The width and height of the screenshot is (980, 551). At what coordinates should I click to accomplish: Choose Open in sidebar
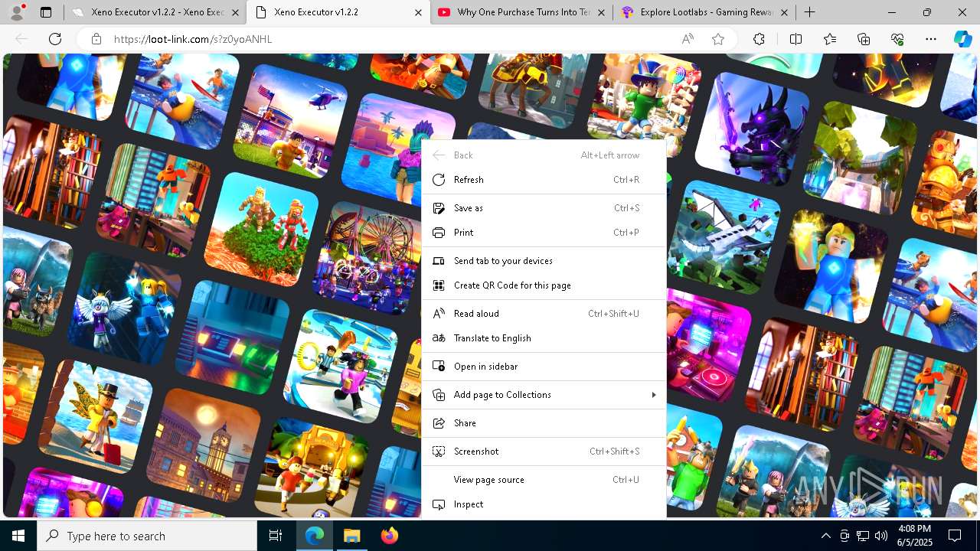(x=544, y=367)
